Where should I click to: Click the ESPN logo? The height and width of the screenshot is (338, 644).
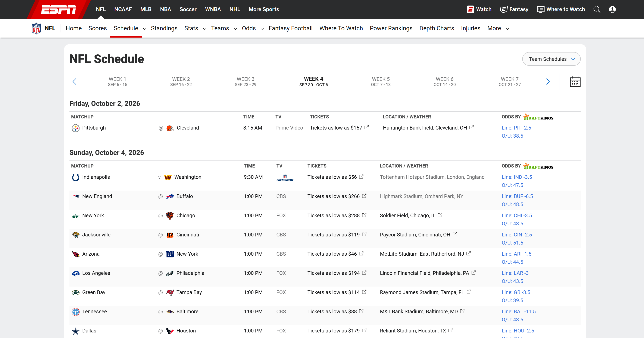59,9
